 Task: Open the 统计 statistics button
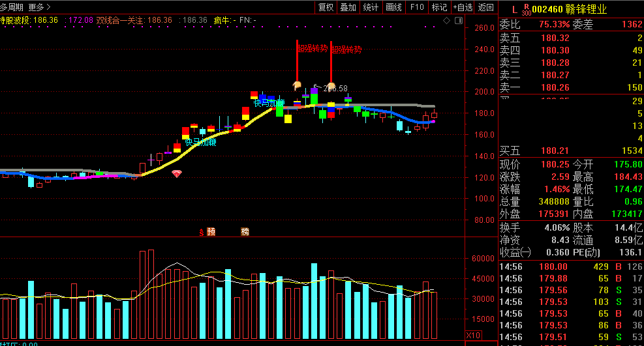[371, 7]
